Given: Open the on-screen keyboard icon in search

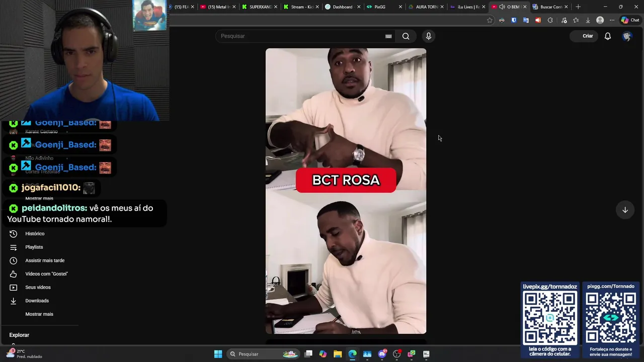Looking at the screenshot, I should (388, 36).
